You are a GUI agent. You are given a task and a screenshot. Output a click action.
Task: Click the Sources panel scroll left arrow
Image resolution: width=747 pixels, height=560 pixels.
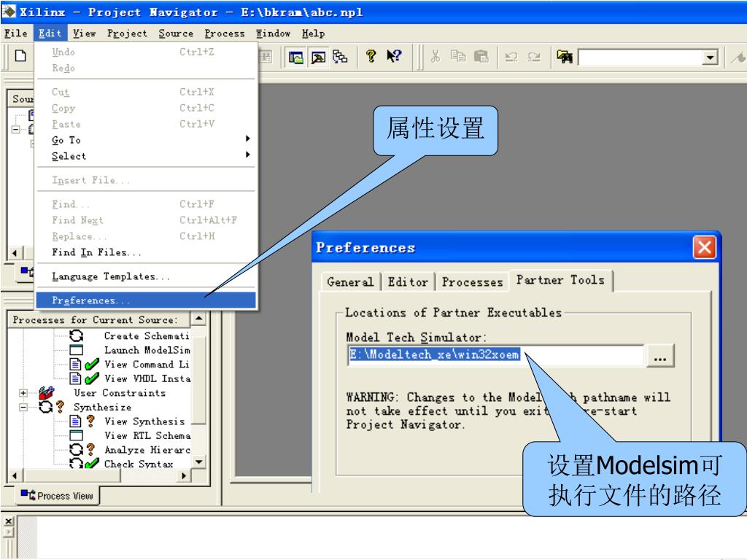15,253
